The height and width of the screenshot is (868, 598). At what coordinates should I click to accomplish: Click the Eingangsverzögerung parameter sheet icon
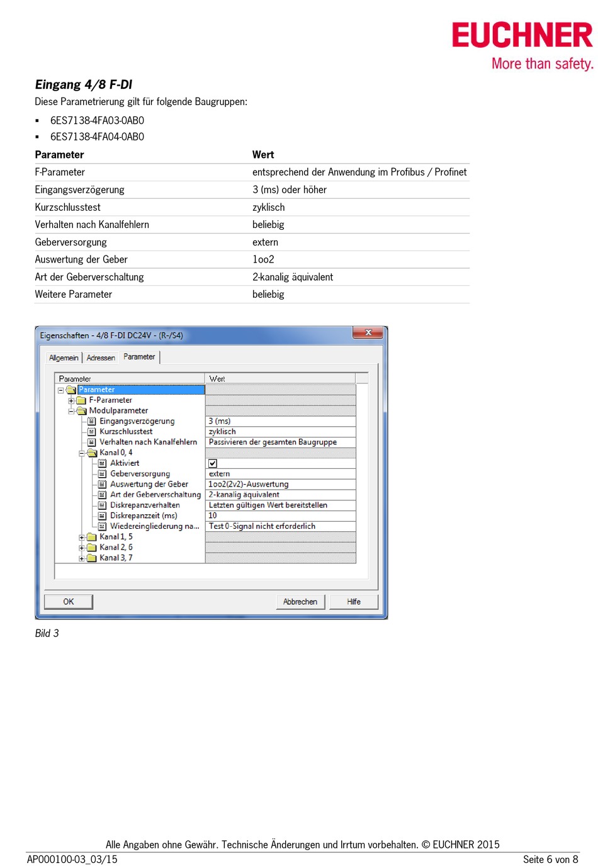point(92,421)
